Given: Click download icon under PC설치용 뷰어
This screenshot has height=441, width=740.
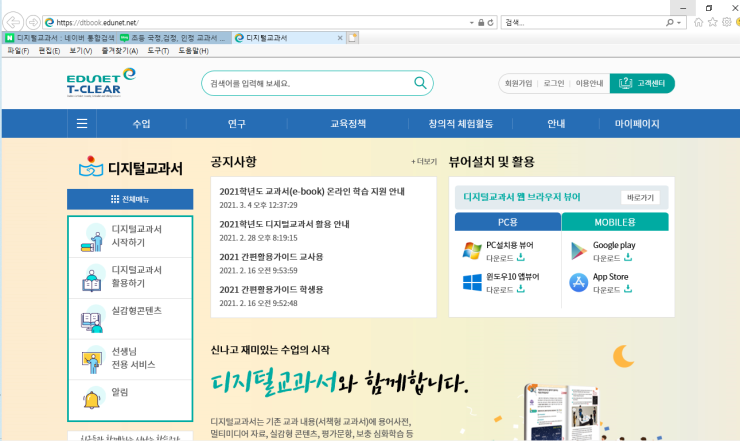Looking at the screenshot, I should pyautogui.click(x=521, y=257).
